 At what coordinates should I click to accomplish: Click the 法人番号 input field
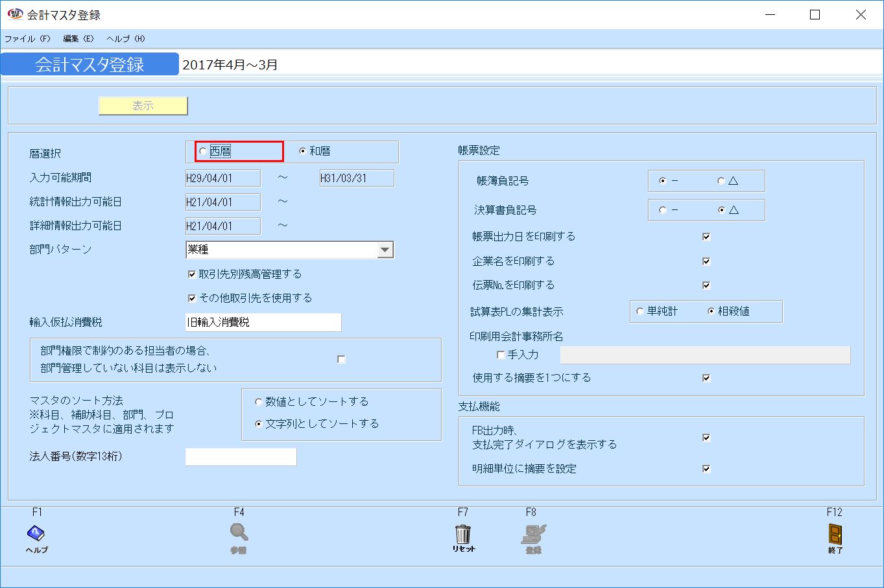[240, 456]
